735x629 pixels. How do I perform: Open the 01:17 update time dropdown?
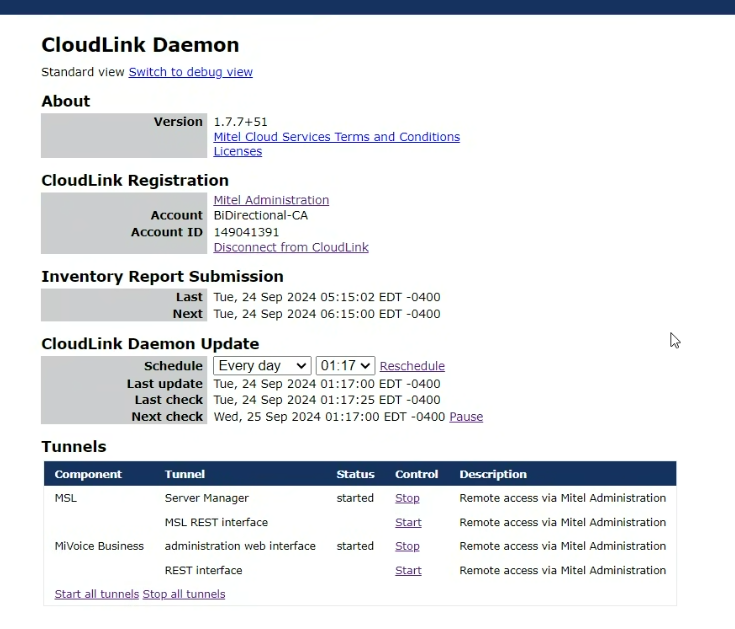point(345,366)
